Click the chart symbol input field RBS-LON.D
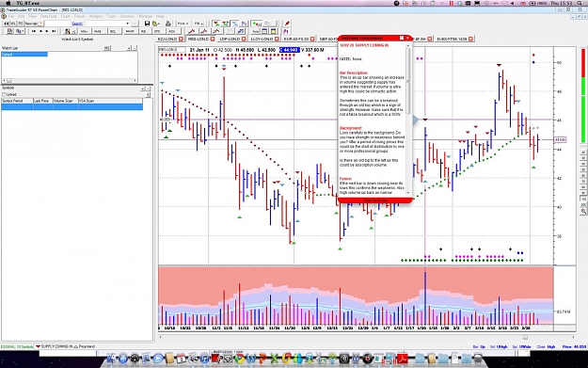The height and width of the screenshot is (368, 588). 172,50
